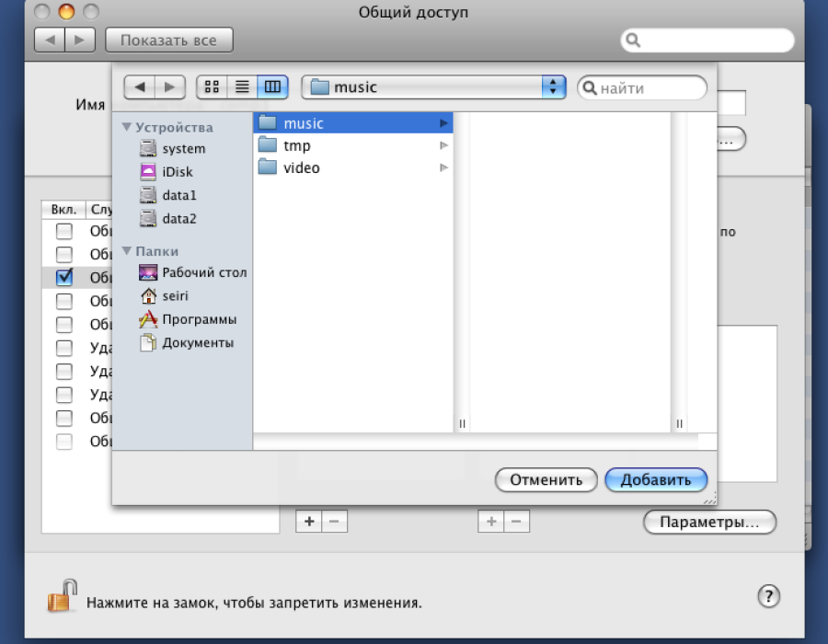The width and height of the screenshot is (828, 644).
Task: Select the data2 volume
Action: [x=168, y=219]
